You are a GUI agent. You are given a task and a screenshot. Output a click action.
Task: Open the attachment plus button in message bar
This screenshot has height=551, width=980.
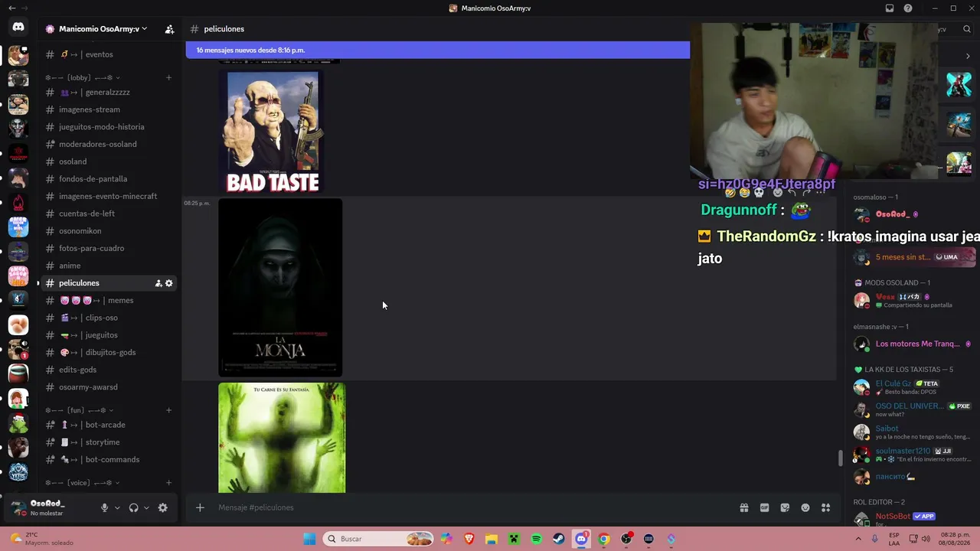(200, 507)
